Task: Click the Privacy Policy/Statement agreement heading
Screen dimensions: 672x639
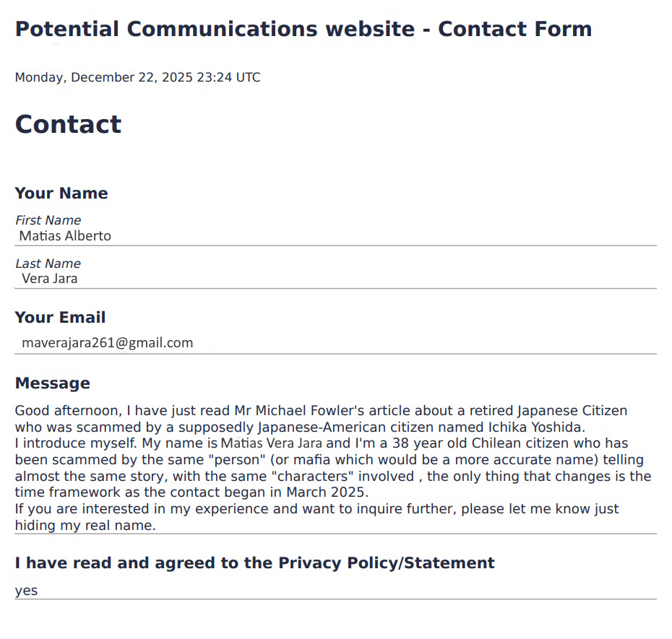Action: 254,563
